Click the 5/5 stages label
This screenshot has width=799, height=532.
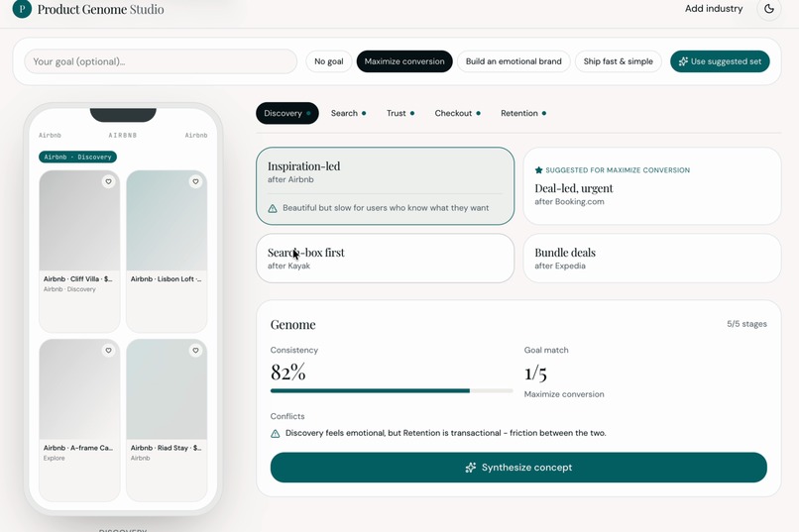click(746, 324)
